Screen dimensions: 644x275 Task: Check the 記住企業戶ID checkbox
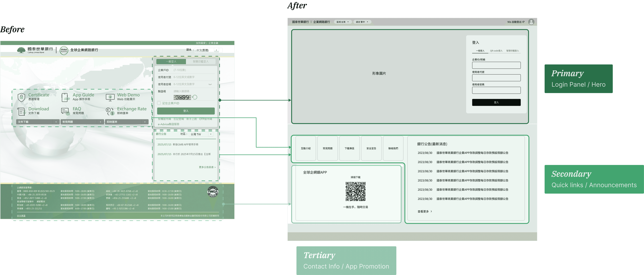159,103
